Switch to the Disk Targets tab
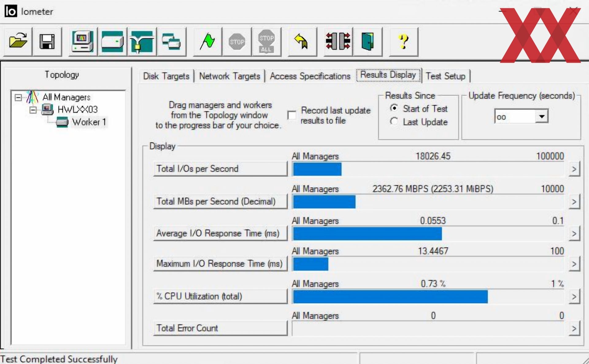This screenshot has width=589, height=364. point(166,76)
